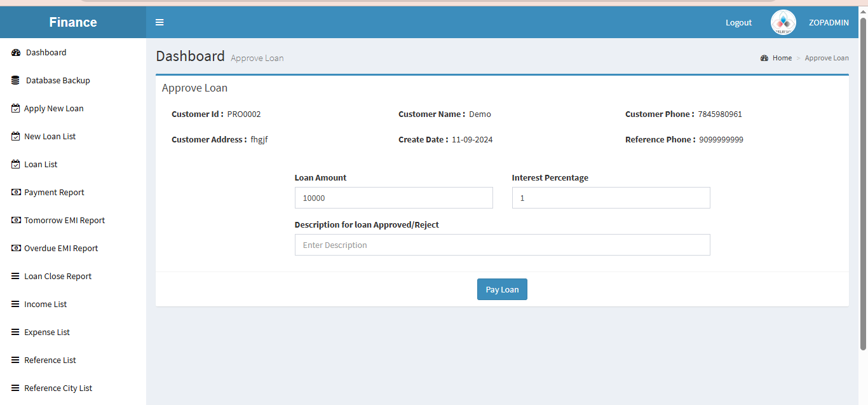Click the Apply New Loan calendar icon

click(x=16, y=109)
